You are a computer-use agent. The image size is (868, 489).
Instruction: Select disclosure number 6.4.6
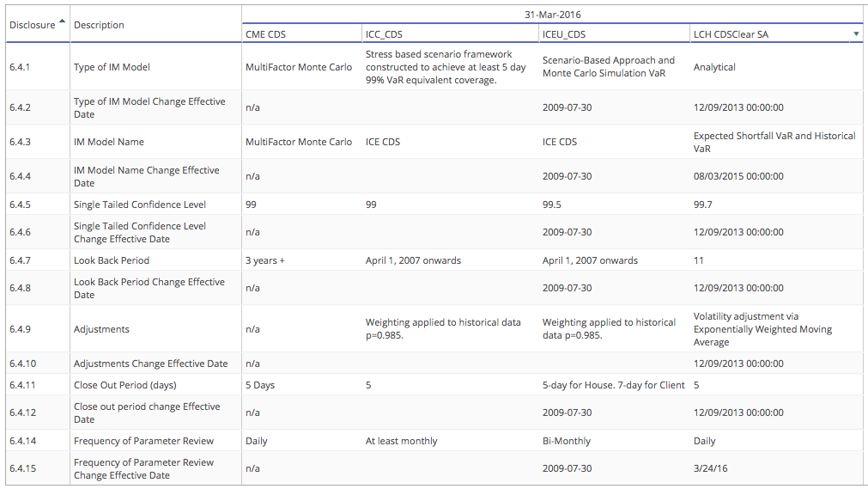point(20,232)
